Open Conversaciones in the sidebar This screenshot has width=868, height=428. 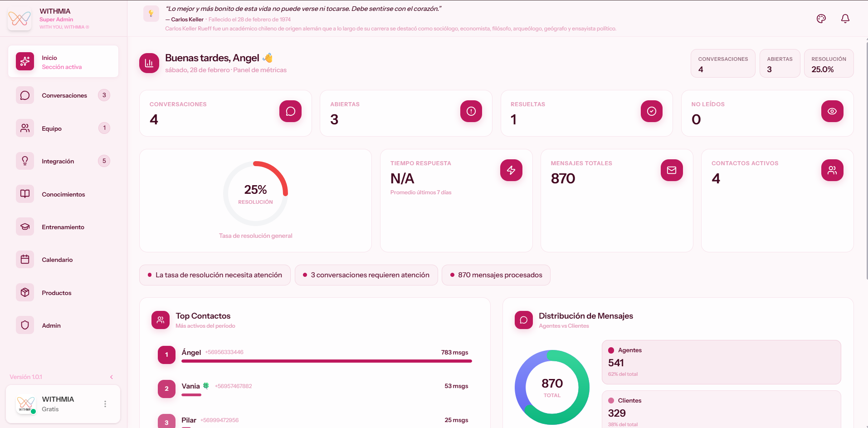[64, 95]
